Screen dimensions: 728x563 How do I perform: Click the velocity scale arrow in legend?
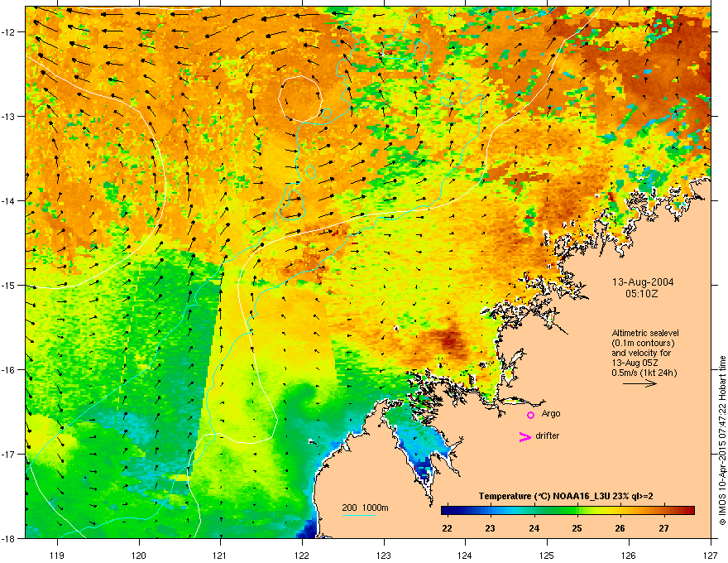[x=639, y=383]
